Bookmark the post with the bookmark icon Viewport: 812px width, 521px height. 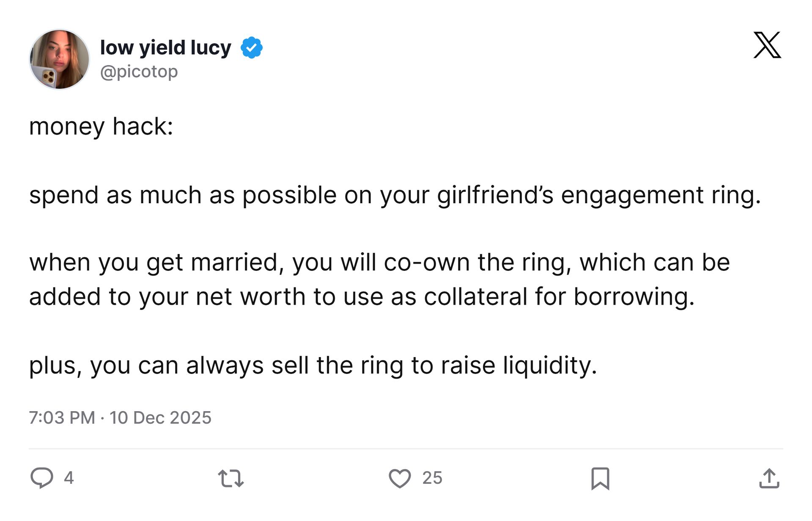tap(600, 478)
